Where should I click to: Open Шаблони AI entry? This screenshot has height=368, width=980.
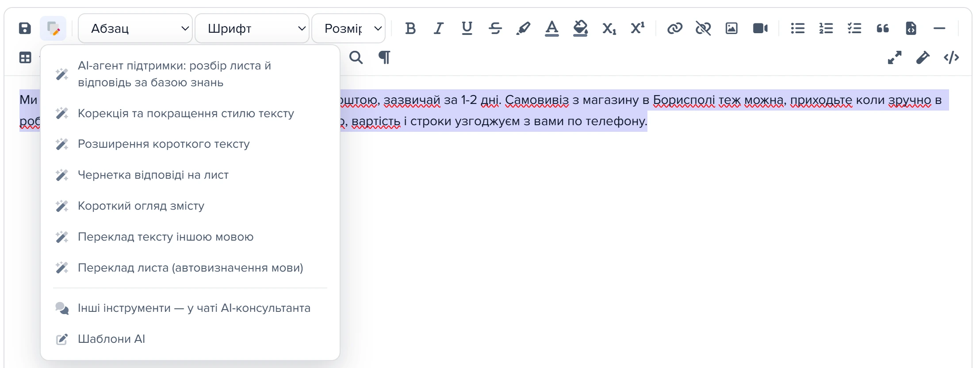(190, 339)
